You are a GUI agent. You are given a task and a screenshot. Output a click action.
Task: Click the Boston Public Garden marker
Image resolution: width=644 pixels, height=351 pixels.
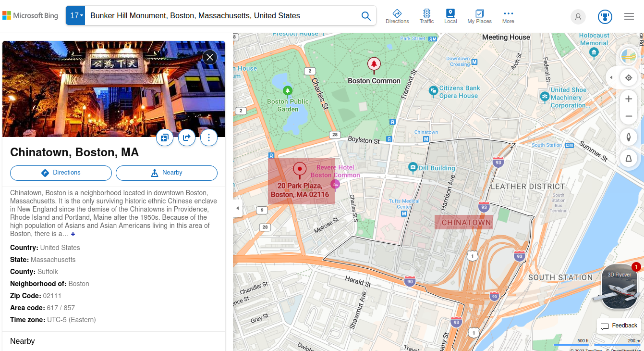pyautogui.click(x=288, y=90)
